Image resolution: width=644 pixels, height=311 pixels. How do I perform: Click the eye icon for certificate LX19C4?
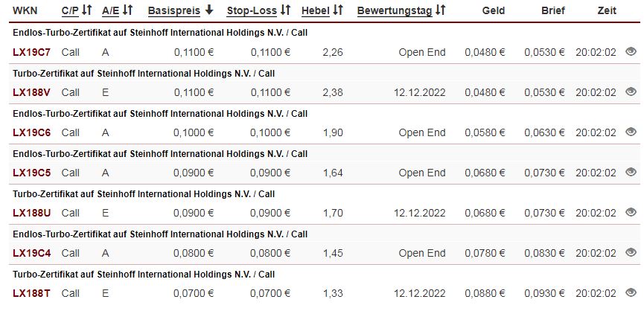(x=631, y=252)
